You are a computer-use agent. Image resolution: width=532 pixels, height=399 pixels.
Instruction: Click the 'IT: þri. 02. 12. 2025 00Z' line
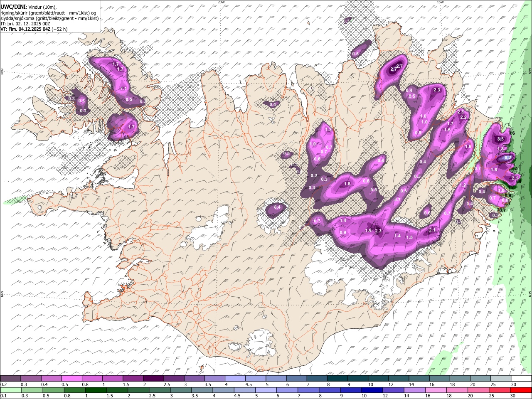click(x=25, y=24)
